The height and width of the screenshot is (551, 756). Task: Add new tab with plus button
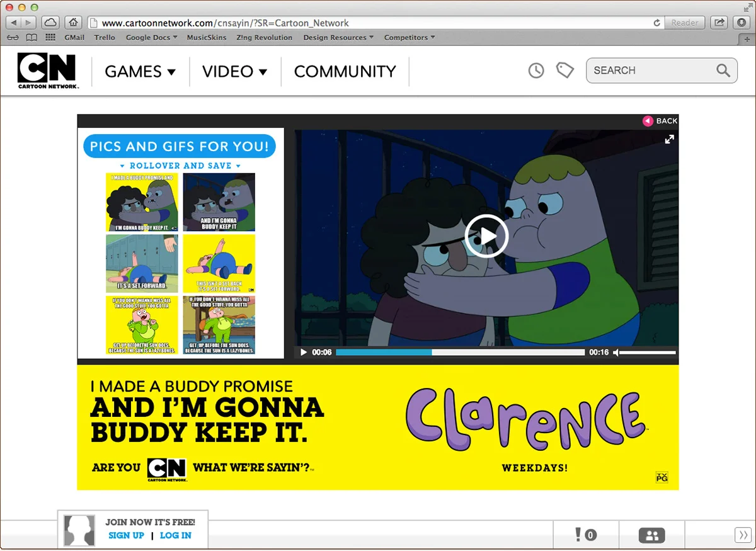click(748, 39)
